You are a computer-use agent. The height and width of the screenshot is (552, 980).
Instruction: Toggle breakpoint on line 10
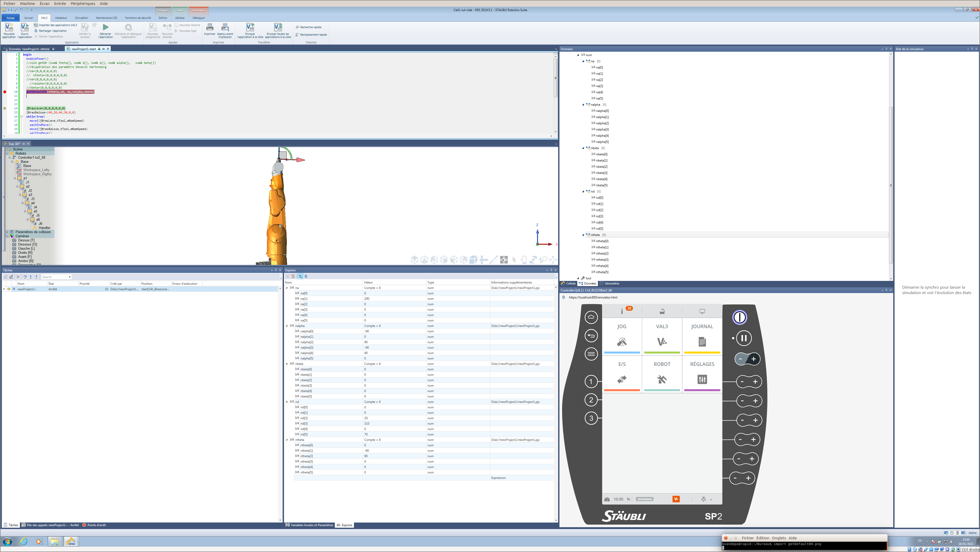click(x=5, y=92)
